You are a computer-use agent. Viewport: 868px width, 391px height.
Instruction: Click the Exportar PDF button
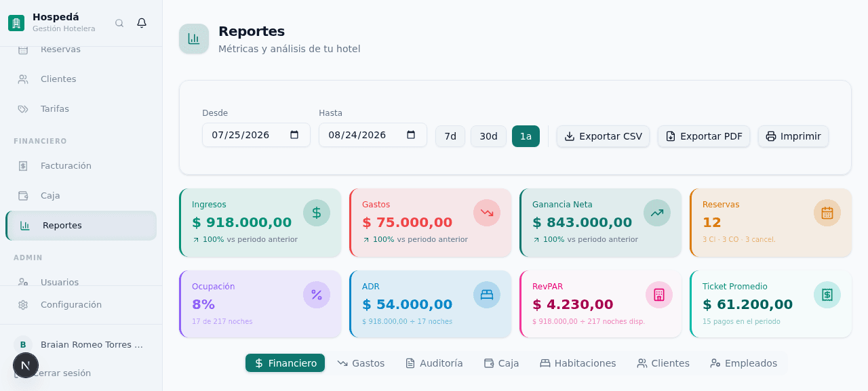click(x=704, y=136)
